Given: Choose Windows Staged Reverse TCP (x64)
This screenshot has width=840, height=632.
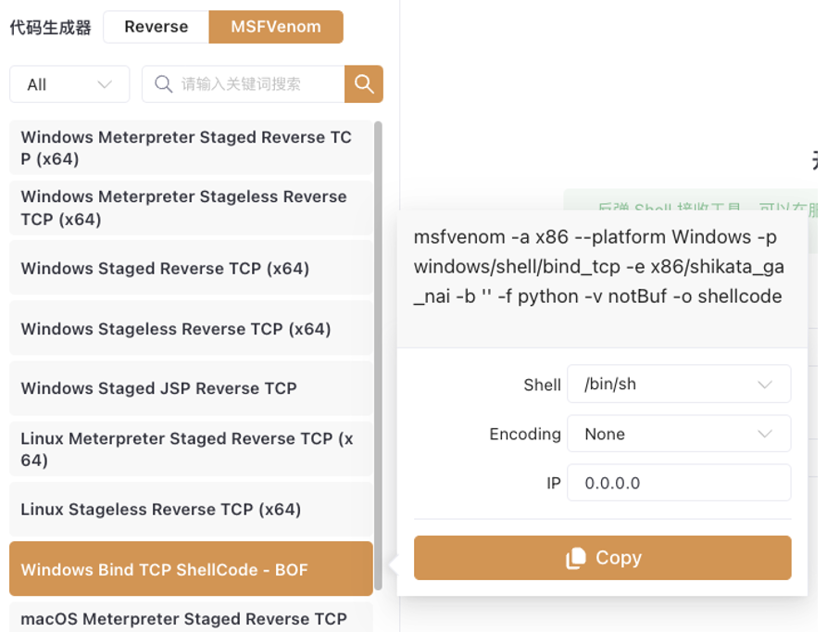Looking at the screenshot, I should (x=192, y=268).
